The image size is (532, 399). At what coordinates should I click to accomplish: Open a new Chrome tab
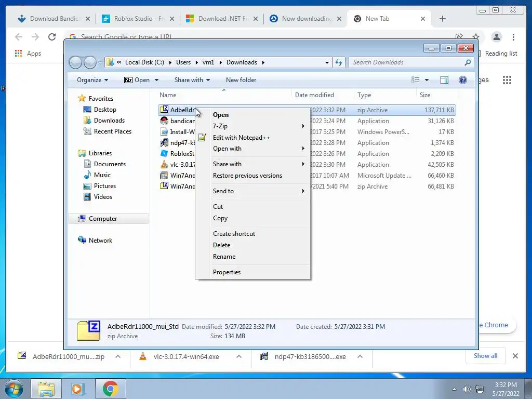pyautogui.click(x=443, y=19)
